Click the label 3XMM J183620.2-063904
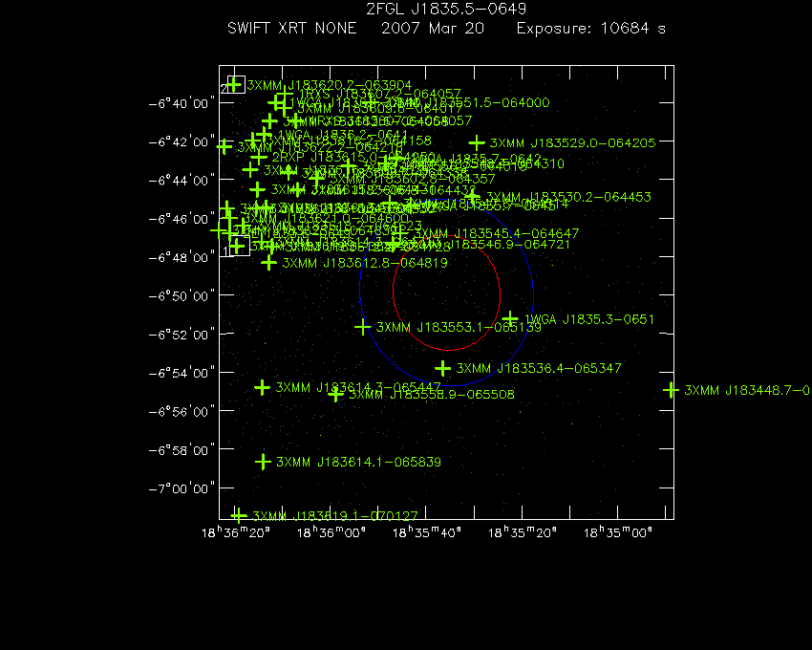 coord(330,85)
